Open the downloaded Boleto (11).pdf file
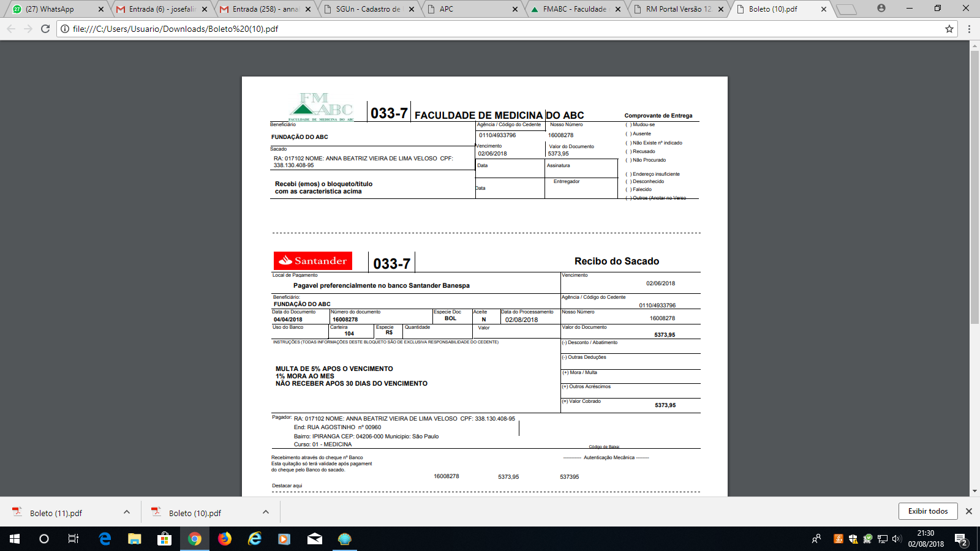 click(x=55, y=513)
